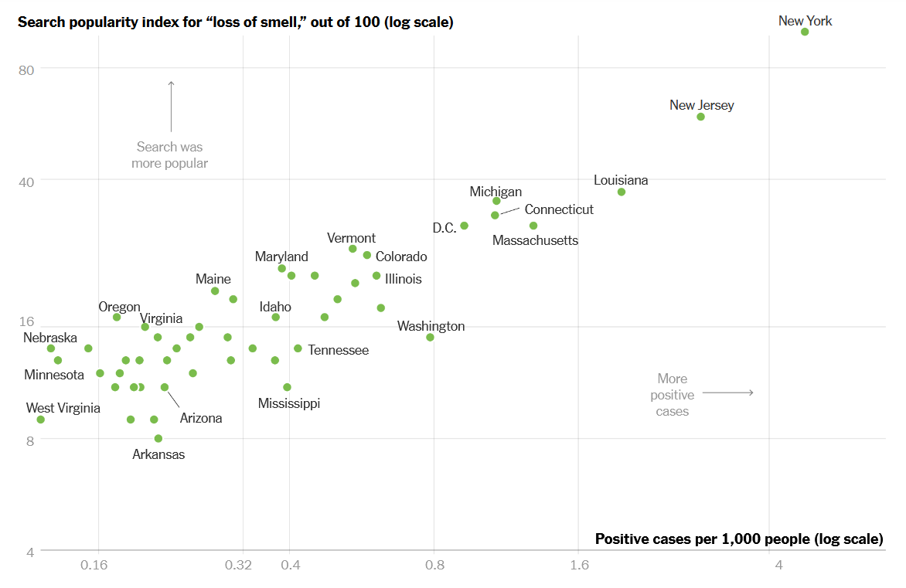Click the Idaho data point dot

click(x=275, y=317)
